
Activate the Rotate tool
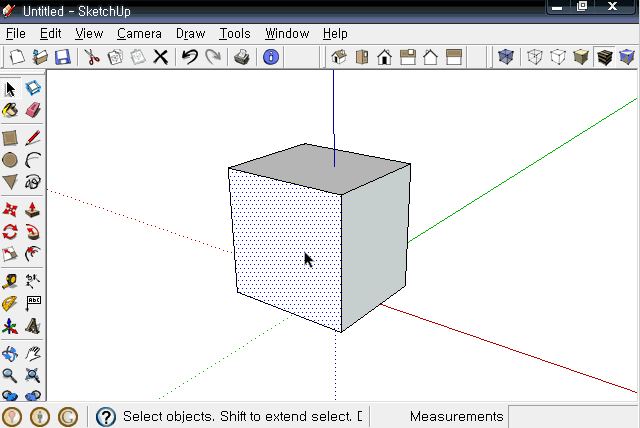(x=10, y=232)
